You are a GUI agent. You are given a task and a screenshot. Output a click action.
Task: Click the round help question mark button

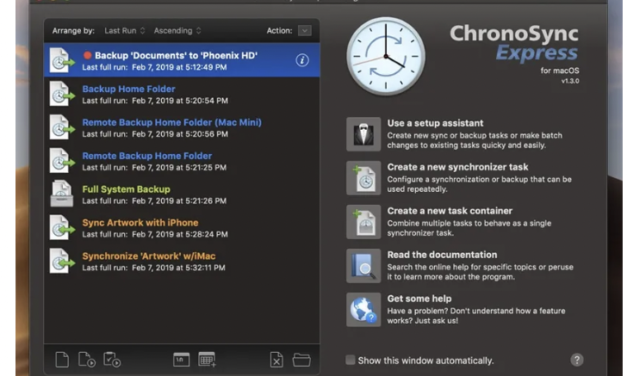click(577, 360)
